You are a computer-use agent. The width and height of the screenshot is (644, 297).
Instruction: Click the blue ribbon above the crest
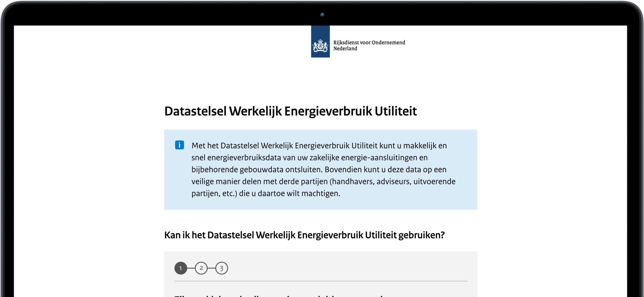(320, 31)
